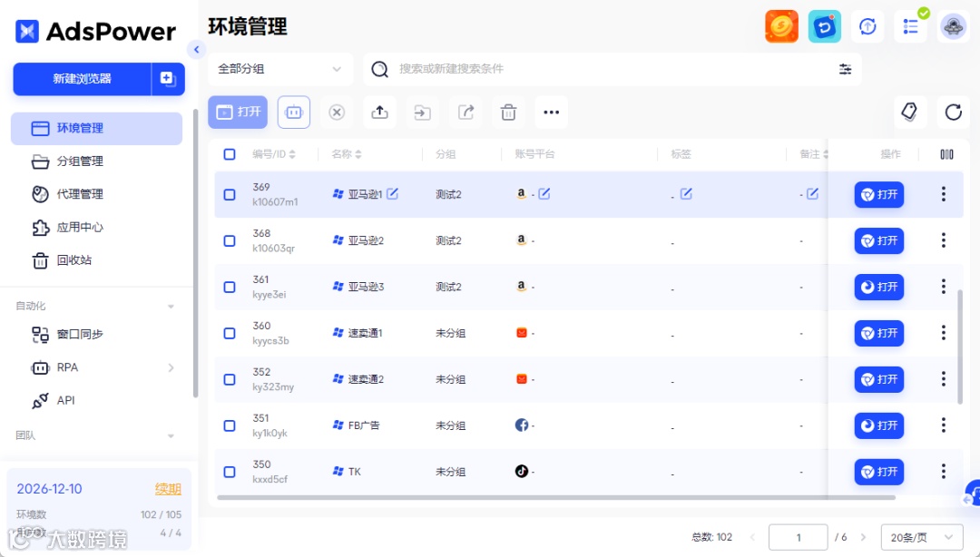
Task: Open 回收站 in sidebar
Action: [x=96, y=260]
